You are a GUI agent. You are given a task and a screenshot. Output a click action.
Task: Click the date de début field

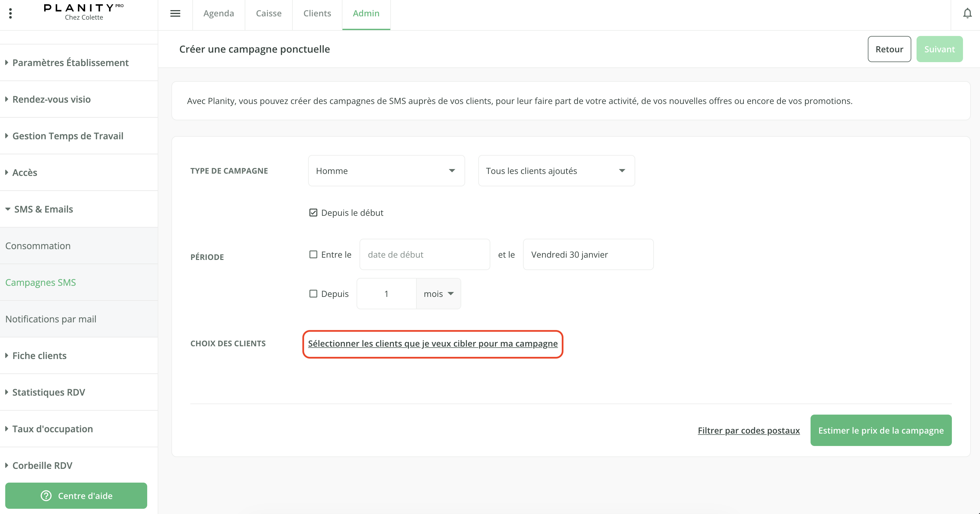click(x=424, y=254)
